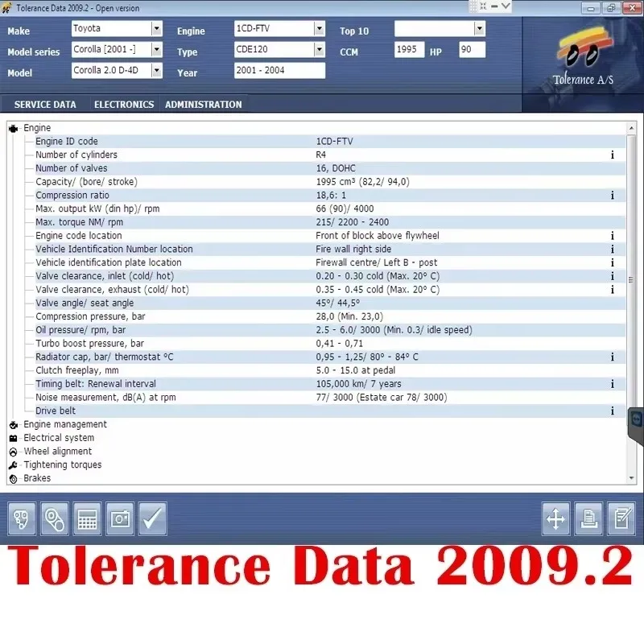Click the checkmark icon in bottom toolbar
The height and width of the screenshot is (644, 644).
pos(152,518)
